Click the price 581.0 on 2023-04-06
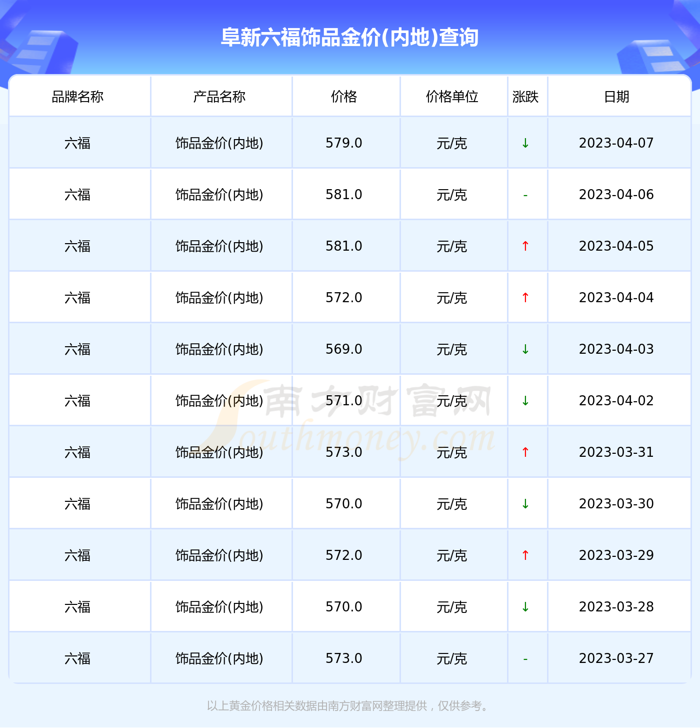 pyautogui.click(x=344, y=195)
